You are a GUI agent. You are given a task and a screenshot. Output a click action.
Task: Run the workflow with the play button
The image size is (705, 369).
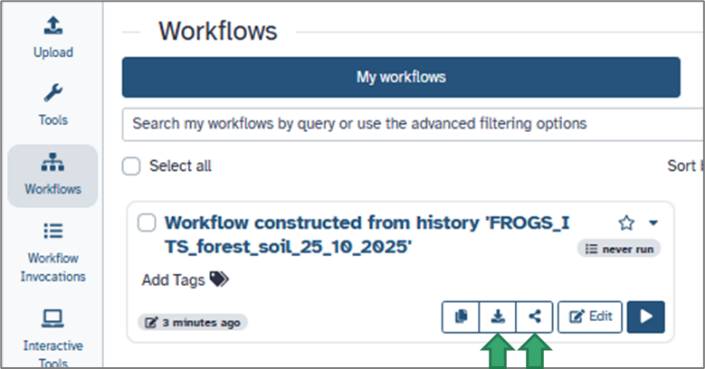[646, 317]
